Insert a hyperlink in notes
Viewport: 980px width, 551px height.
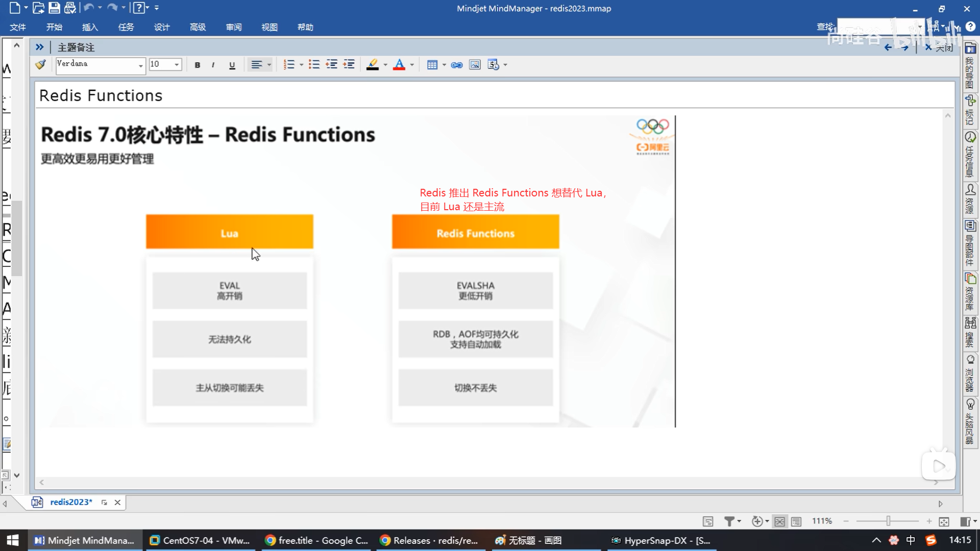point(457,65)
